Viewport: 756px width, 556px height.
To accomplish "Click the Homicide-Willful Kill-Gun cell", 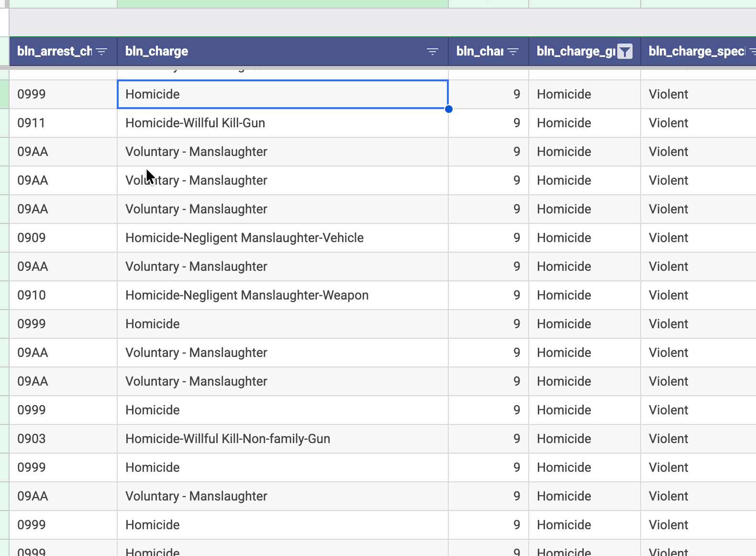I will tap(282, 123).
